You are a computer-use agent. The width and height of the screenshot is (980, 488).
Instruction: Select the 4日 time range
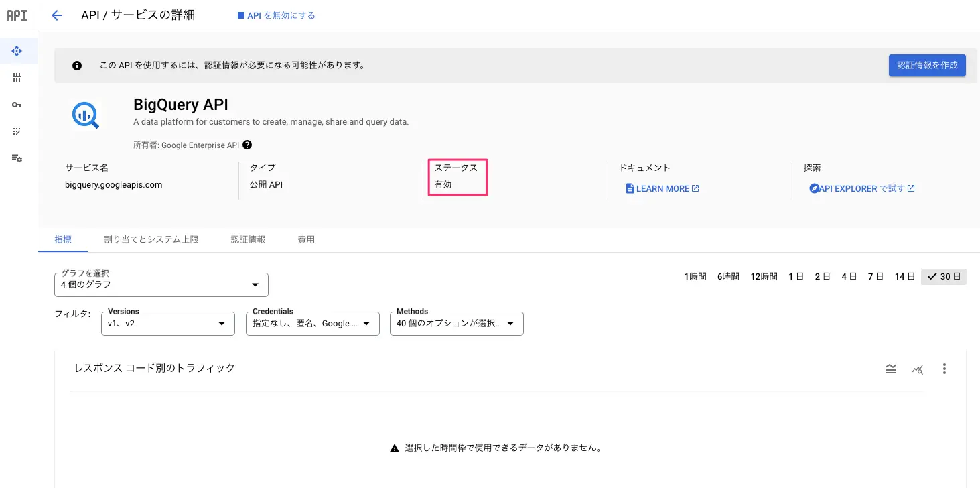tap(849, 277)
